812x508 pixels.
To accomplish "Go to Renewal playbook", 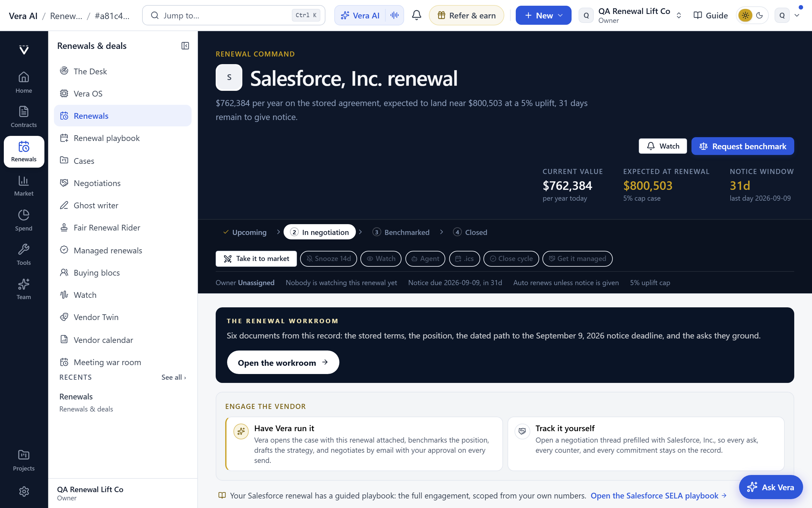I will click(x=123, y=138).
